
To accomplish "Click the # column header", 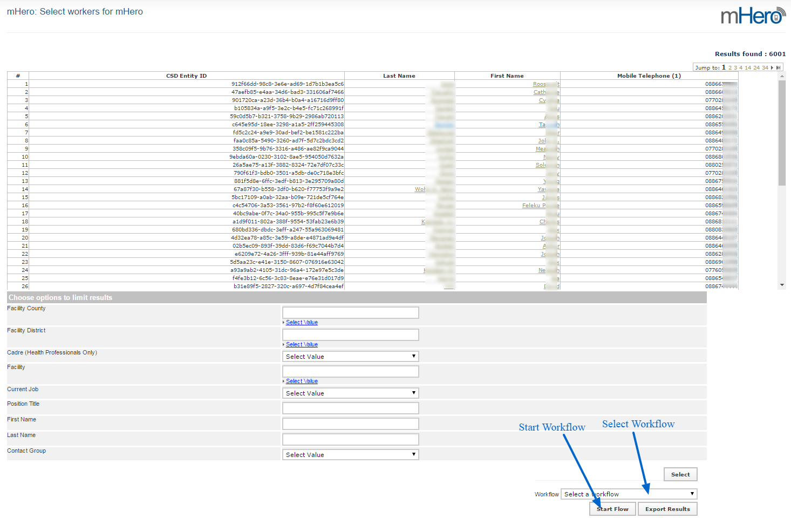I will click(18, 76).
